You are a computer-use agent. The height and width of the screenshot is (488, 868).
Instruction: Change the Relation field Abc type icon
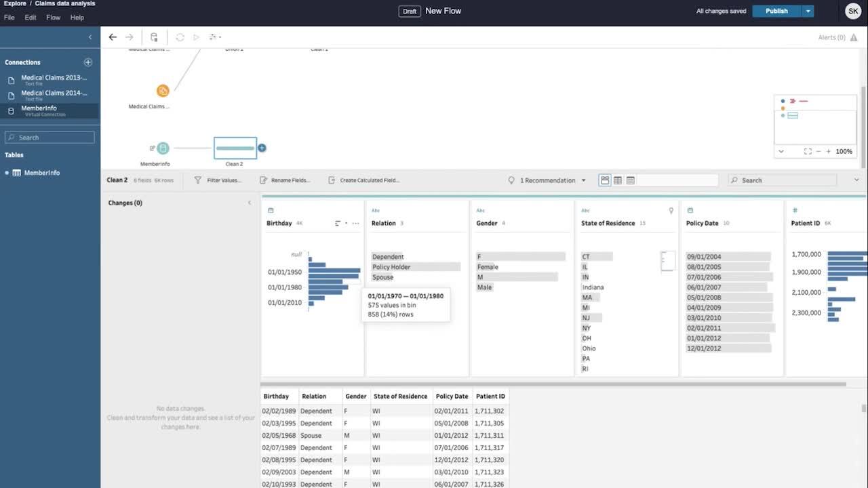coord(376,211)
